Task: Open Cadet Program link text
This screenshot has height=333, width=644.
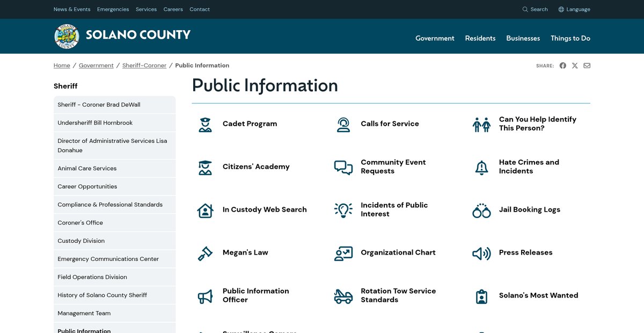Action: click(x=250, y=124)
